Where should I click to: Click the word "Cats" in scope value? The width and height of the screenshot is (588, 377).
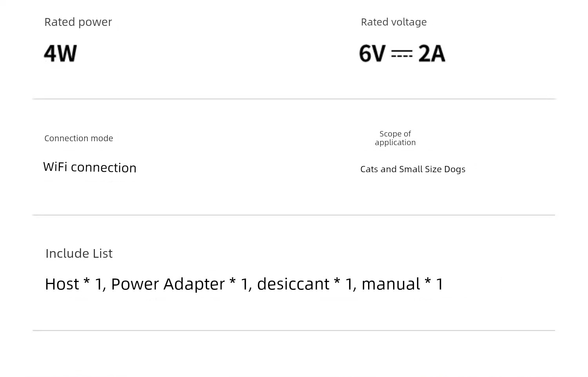369,169
